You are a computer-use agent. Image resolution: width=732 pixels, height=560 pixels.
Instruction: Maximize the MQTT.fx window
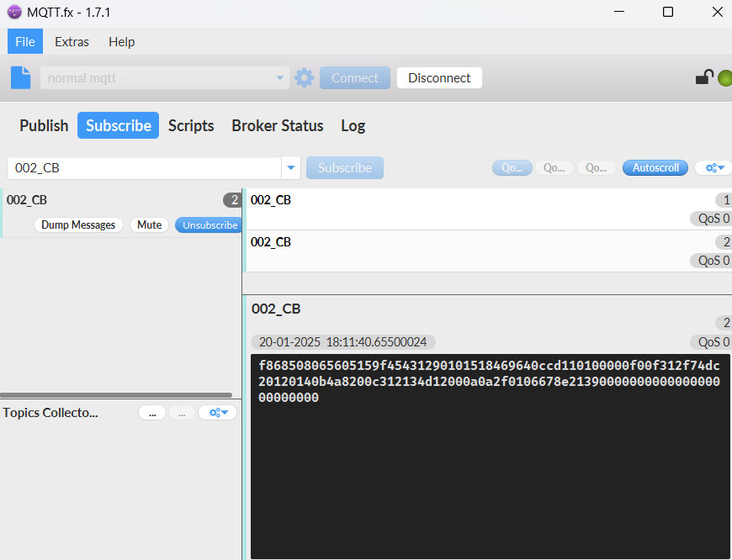pos(668,12)
